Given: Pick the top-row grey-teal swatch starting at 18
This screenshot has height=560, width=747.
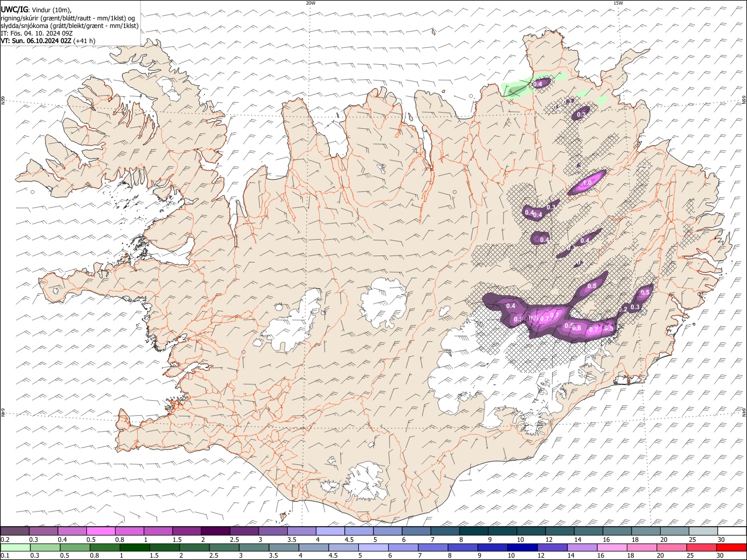Looking at the screenshot, I should [645, 531].
